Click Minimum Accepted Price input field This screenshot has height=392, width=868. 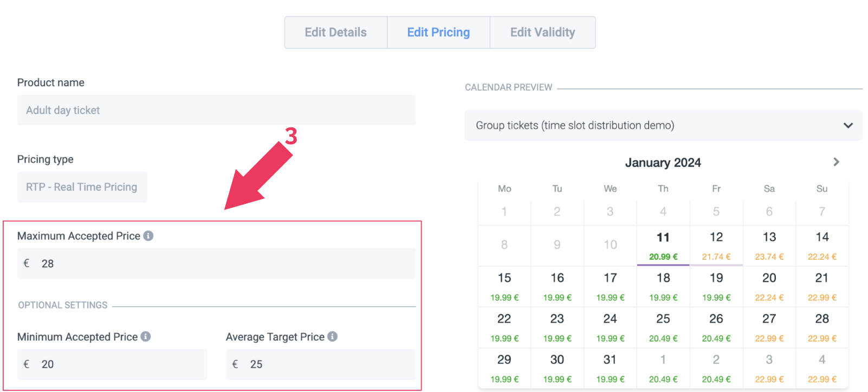112,364
